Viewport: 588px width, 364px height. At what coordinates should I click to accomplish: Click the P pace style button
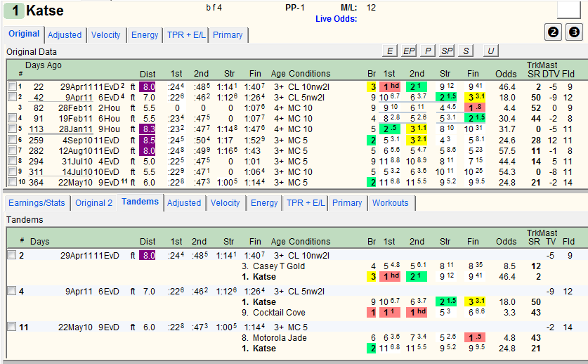click(428, 51)
